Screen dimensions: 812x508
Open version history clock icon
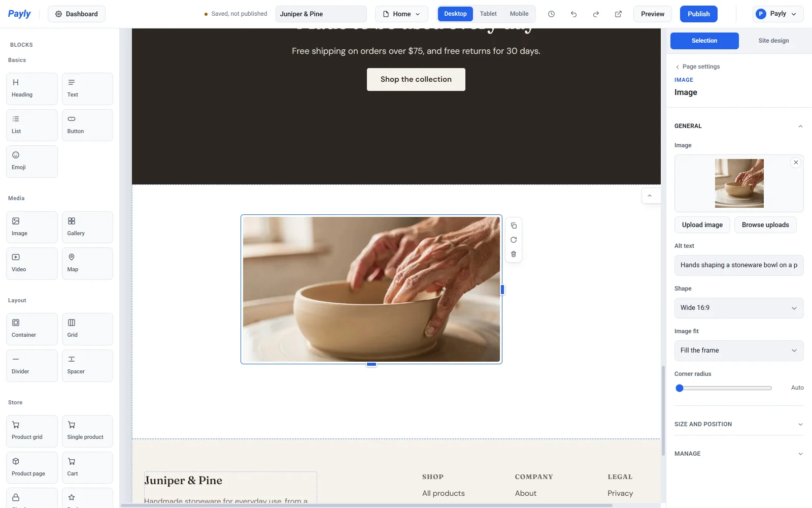tap(551, 14)
